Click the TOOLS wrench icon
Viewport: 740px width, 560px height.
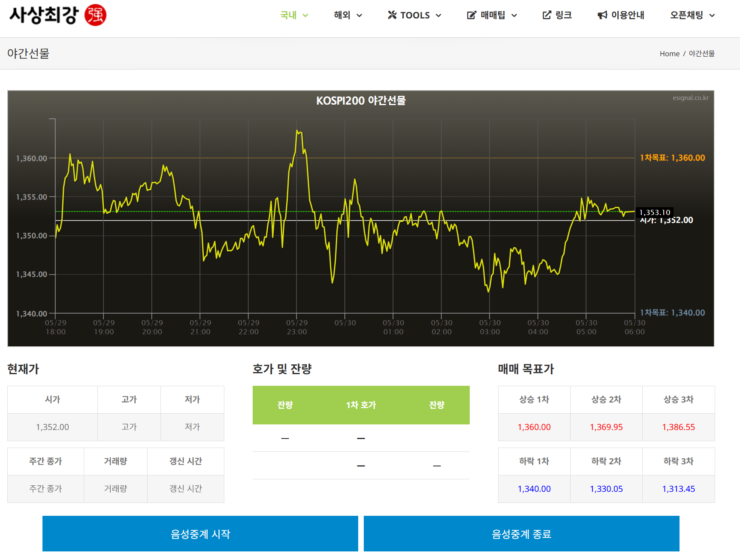point(392,15)
